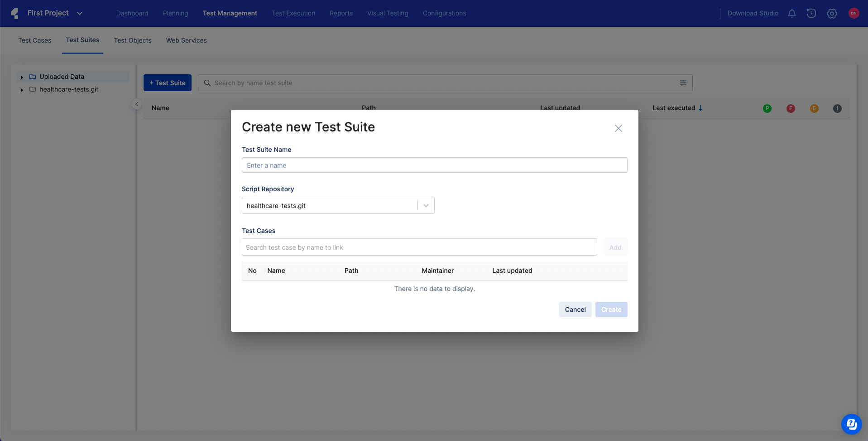Screen dimensions: 868x441
Task: Select the Test Management menu
Action: tap(230, 13)
